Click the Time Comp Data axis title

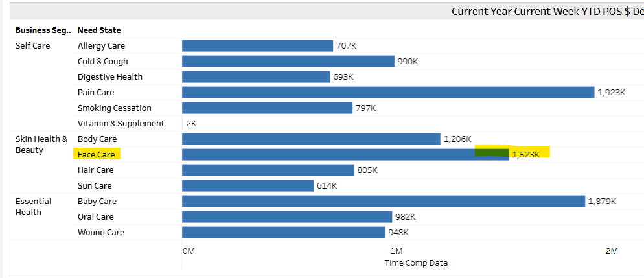coord(415,263)
